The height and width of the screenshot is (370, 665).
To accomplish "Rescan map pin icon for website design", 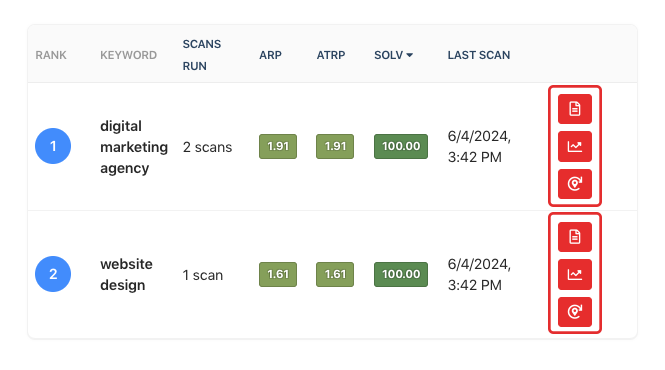I will click(x=575, y=312).
